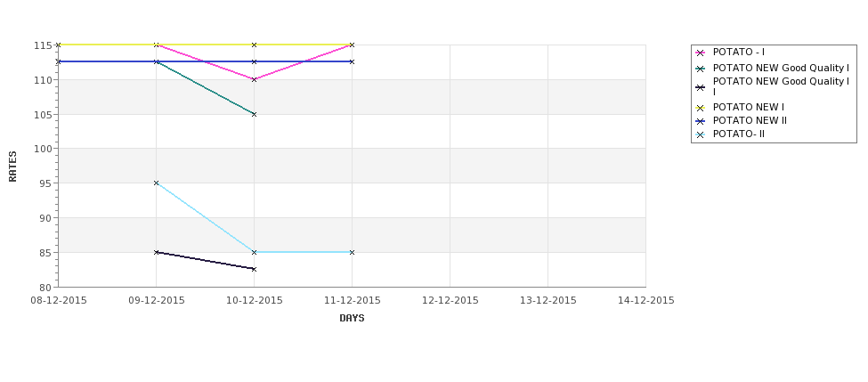Screen dimensions: 868x382
Task: Click the blue data point on 11-12-2015
Action: [x=352, y=62]
